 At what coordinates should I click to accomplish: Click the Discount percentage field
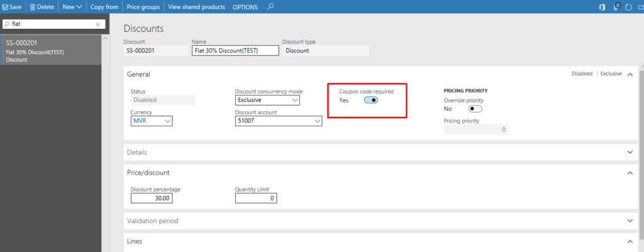(x=151, y=198)
